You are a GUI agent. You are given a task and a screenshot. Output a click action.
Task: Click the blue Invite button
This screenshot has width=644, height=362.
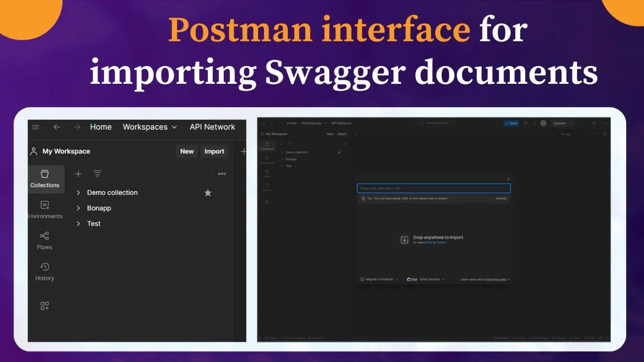click(511, 123)
